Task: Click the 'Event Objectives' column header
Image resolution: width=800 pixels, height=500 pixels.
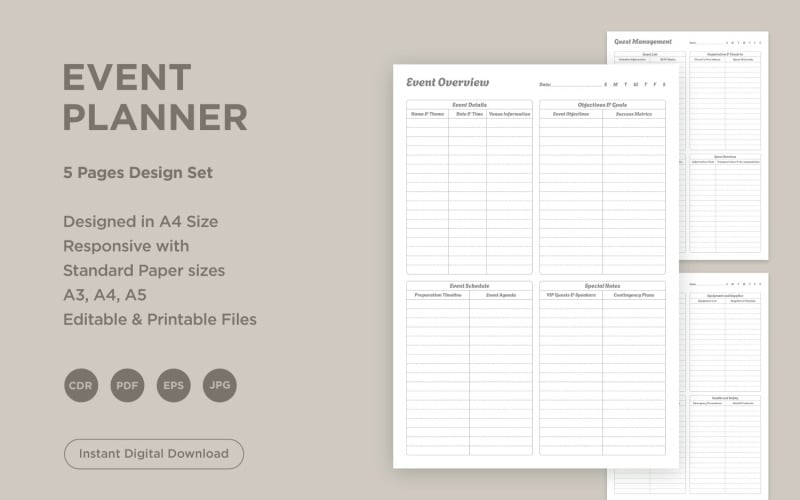Action: coord(571,114)
